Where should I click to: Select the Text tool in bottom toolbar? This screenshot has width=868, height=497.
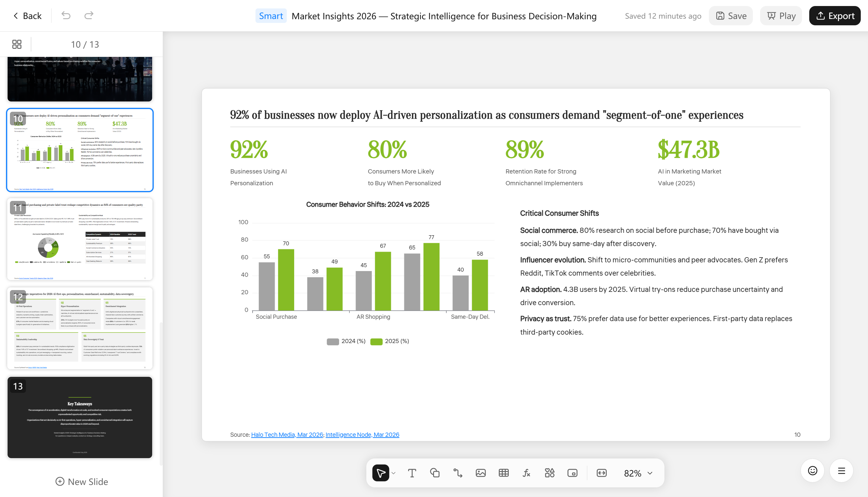pyautogui.click(x=412, y=473)
